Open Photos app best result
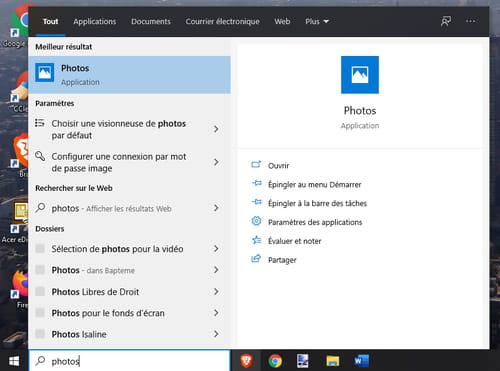Image resolution: width=500 pixels, height=371 pixels. 129,75
